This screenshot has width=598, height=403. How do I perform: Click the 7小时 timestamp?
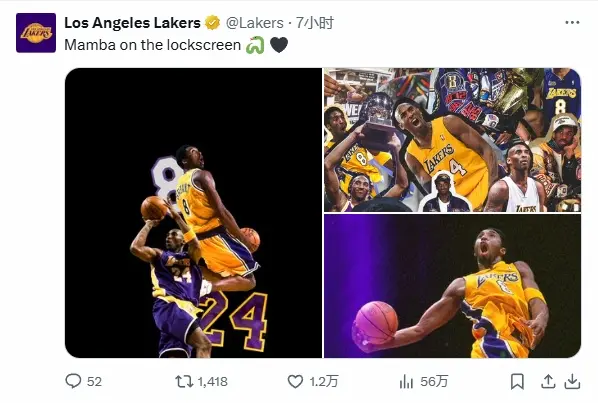[314, 23]
